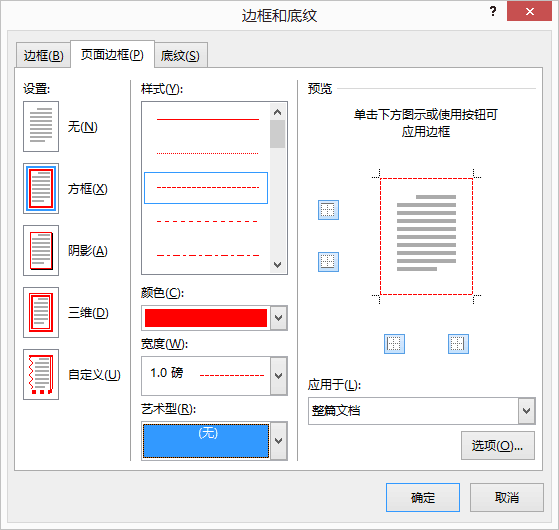
Task: Toggle the top border button in preview
Action: [x=328, y=210]
